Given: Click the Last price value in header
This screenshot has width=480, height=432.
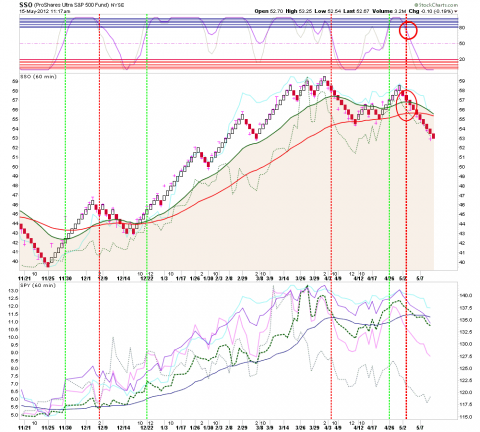Looking at the screenshot, I should [x=363, y=11].
